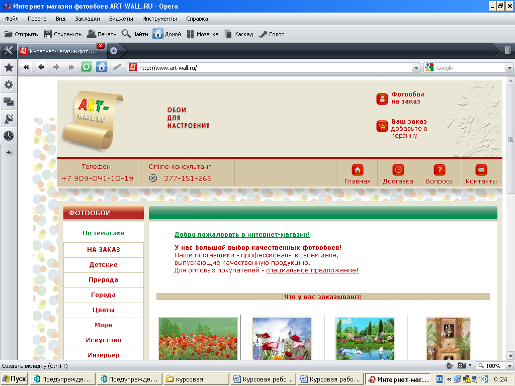Open the Вопросы question mark icon
Image resolution: width=515 pixels, height=386 pixels.
(x=439, y=170)
